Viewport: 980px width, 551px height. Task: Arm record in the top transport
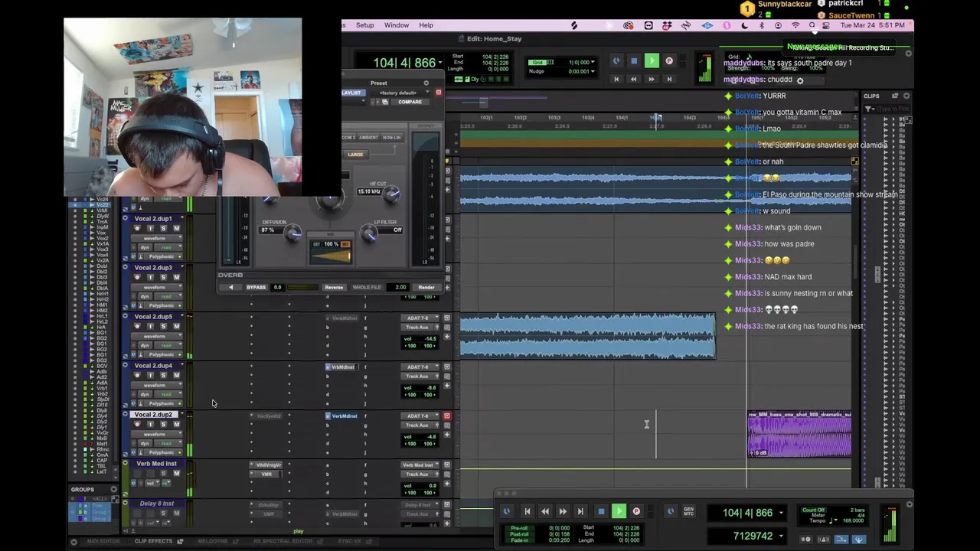coord(669,61)
